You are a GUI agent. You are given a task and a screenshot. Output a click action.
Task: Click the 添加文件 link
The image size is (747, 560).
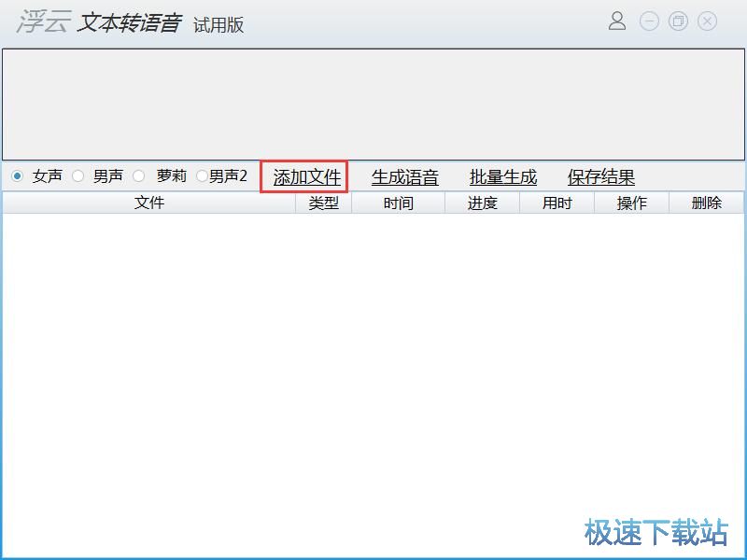point(307,177)
